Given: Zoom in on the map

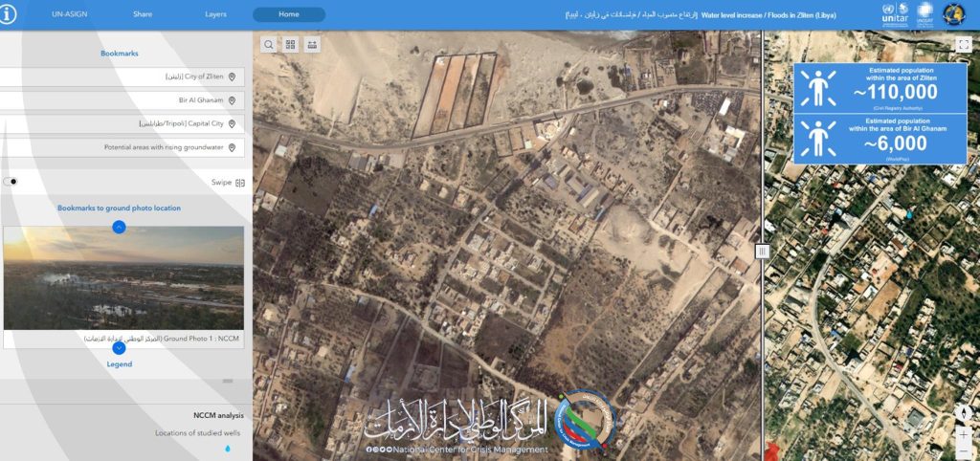Looking at the screenshot, I should pos(963,434).
